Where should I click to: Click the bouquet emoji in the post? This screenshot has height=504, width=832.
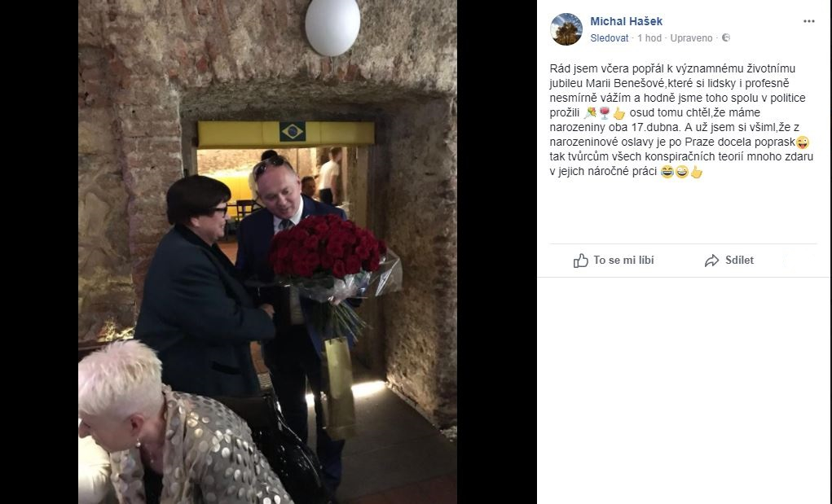click(x=590, y=113)
